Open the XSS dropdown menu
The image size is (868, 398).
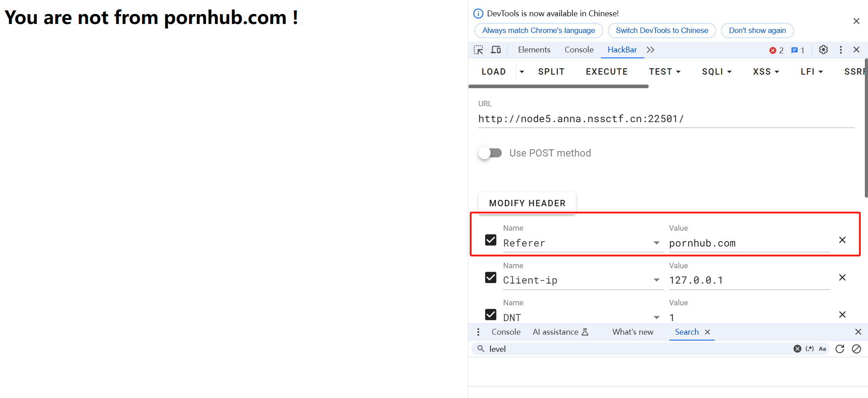[766, 71]
